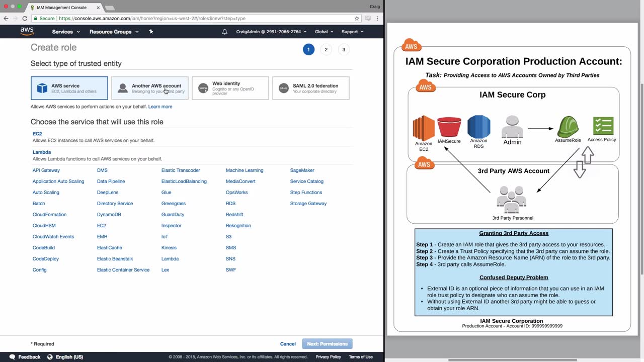Open the Privacy Policy link
The height and width of the screenshot is (362, 644).
[x=328, y=357]
